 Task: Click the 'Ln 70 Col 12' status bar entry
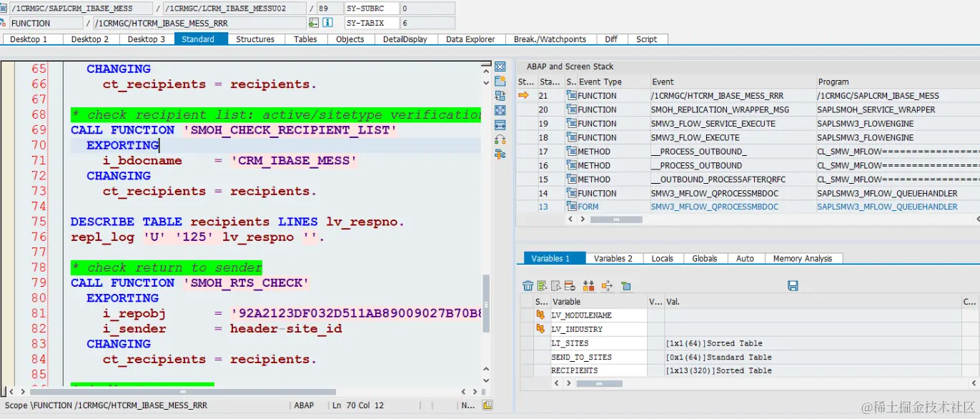click(357, 405)
